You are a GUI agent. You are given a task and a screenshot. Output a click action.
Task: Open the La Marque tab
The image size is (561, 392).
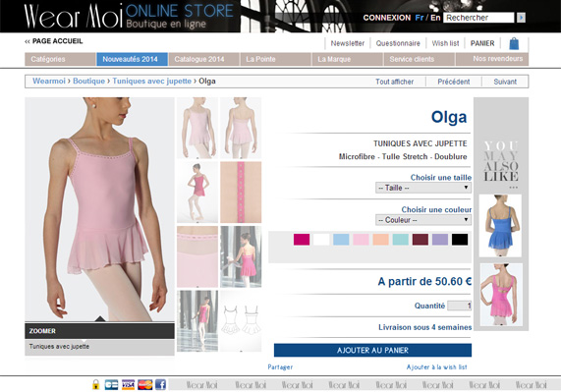pyautogui.click(x=348, y=59)
